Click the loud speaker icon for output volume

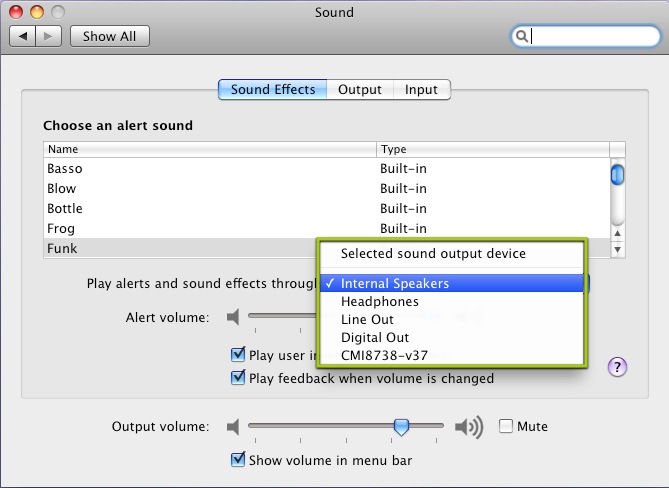468,427
